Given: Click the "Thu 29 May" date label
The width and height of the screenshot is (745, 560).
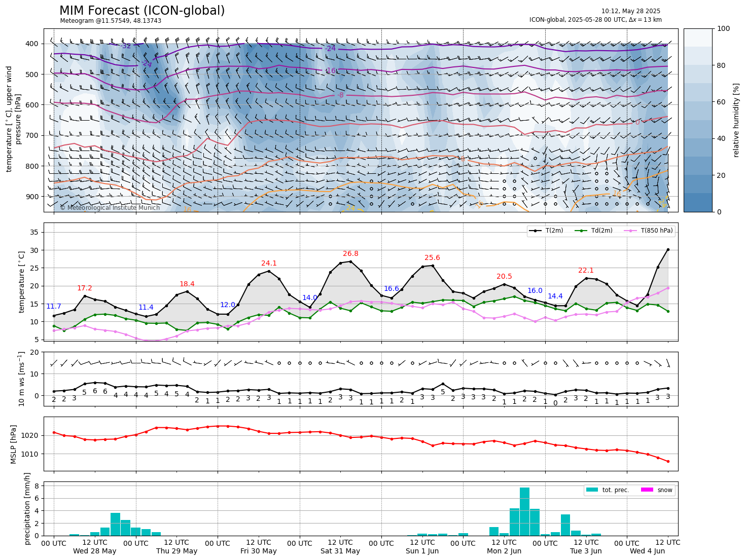Looking at the screenshot, I should pyautogui.click(x=177, y=551).
